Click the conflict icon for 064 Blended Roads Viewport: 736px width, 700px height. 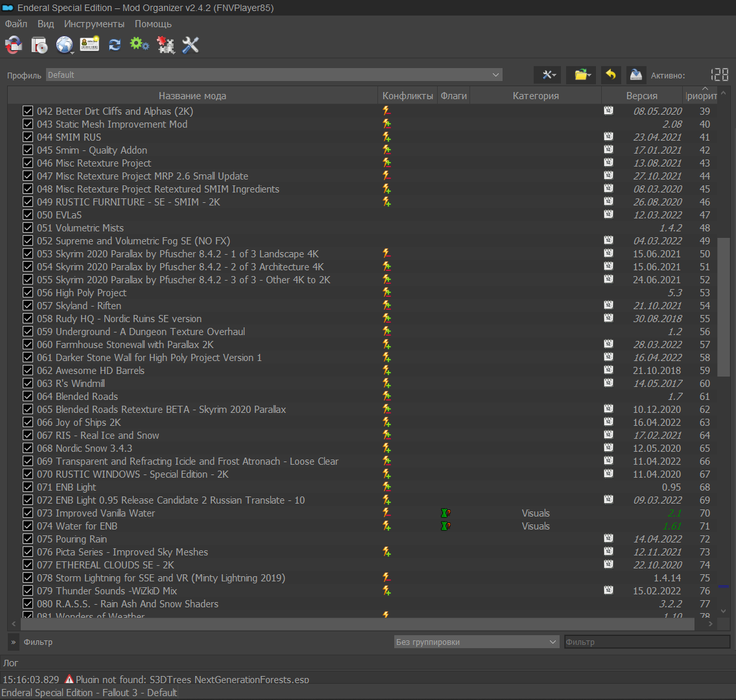click(386, 397)
